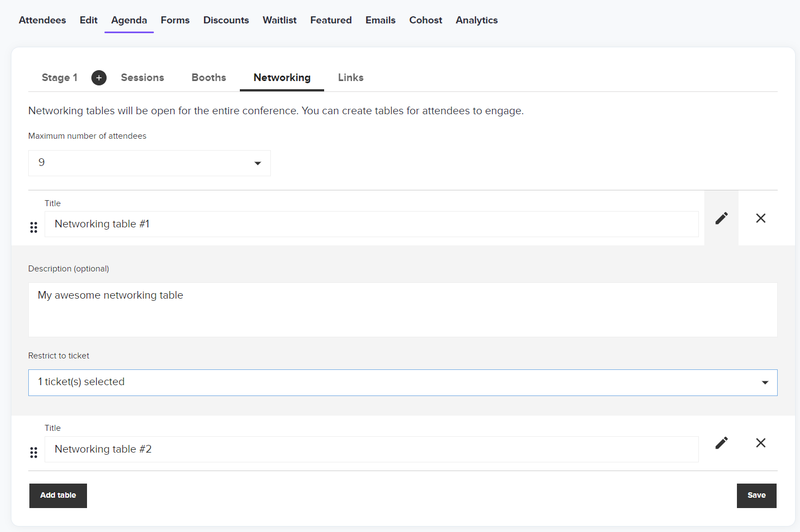Open the Analytics page
Screen dimensions: 800x532
click(x=476, y=20)
